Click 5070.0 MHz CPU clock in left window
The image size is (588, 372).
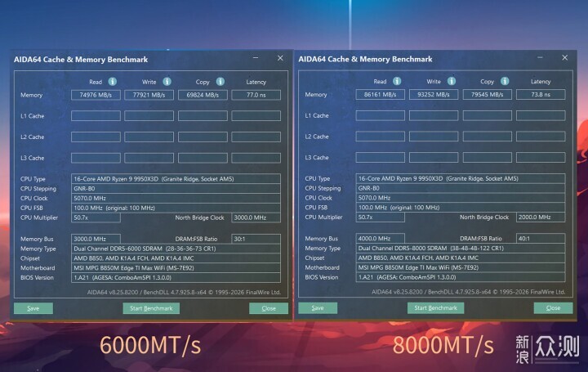(x=176, y=198)
